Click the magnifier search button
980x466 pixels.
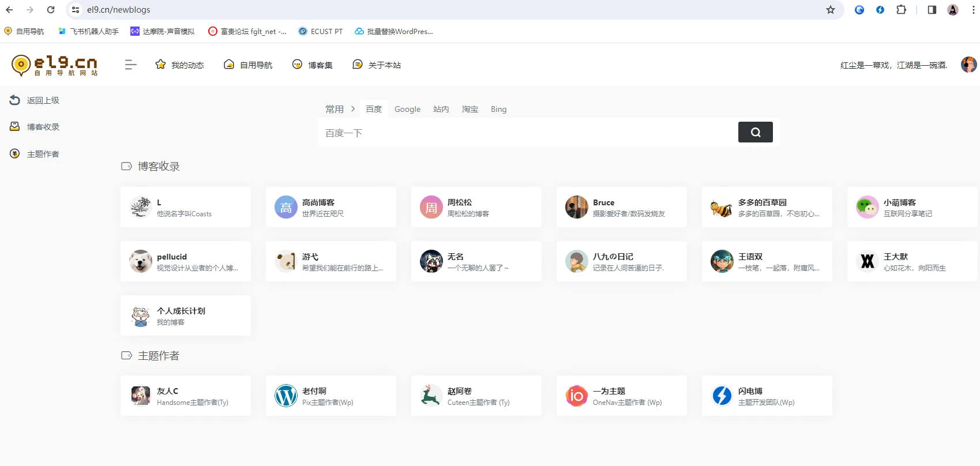tap(755, 132)
